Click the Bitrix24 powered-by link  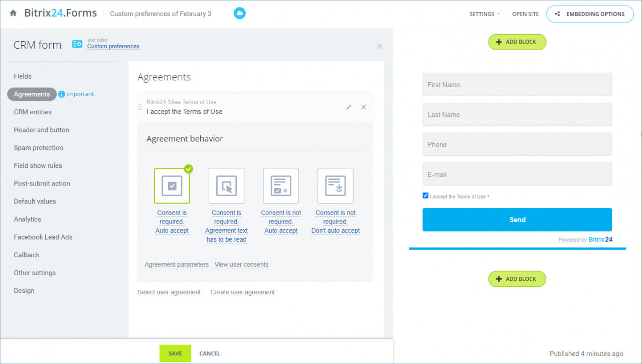pyautogui.click(x=600, y=240)
